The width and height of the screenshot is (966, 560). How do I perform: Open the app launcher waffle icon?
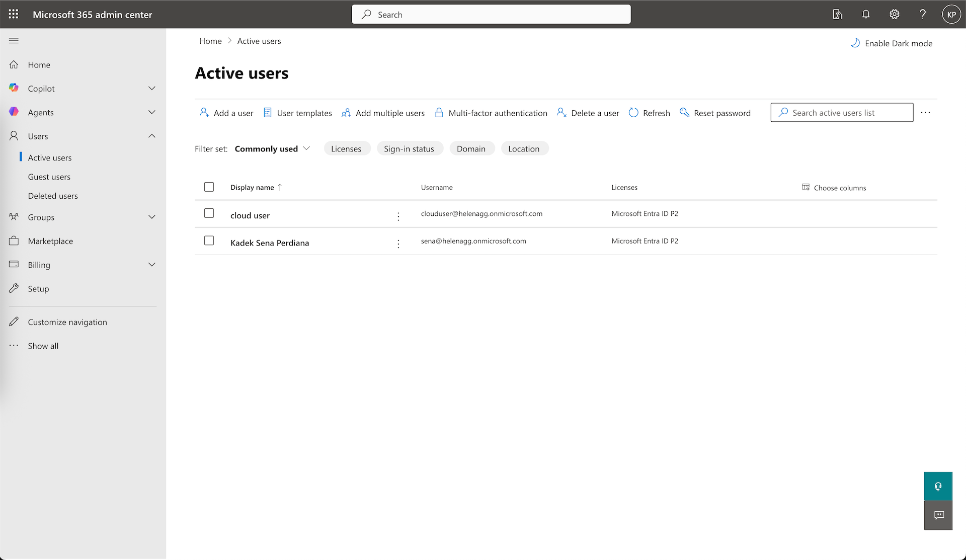click(14, 14)
